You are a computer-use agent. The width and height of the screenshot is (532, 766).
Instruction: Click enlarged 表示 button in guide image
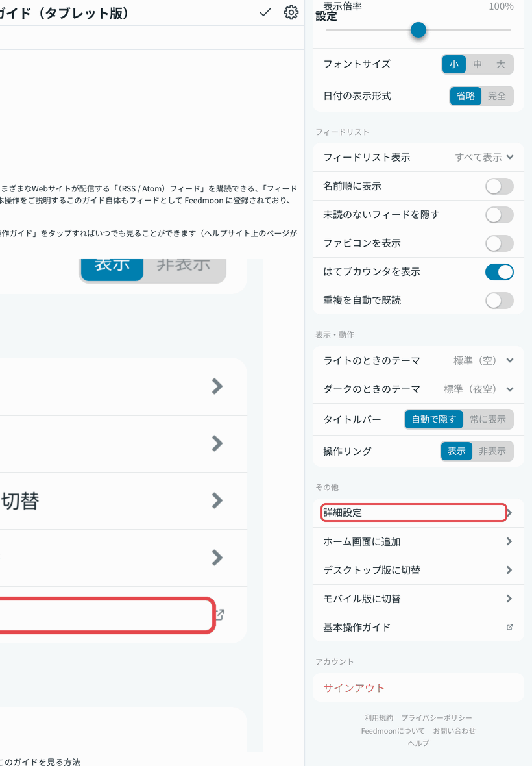pos(112,267)
